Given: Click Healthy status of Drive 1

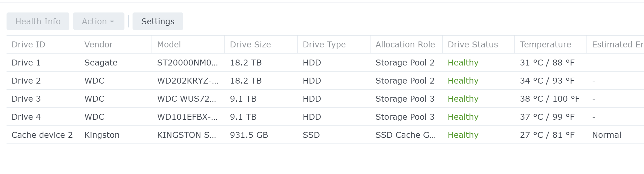Looking at the screenshot, I should tap(463, 63).
